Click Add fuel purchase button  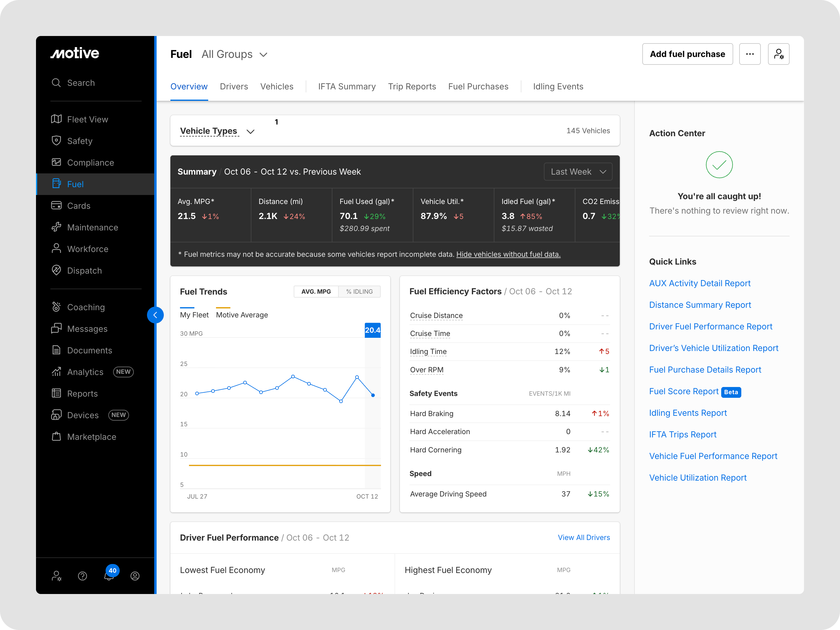(x=687, y=54)
